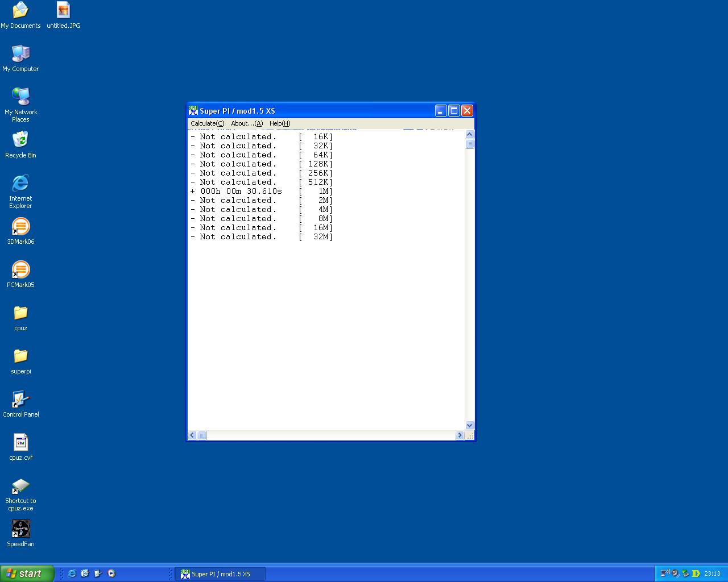Click wireless network tray icon

tap(664, 573)
